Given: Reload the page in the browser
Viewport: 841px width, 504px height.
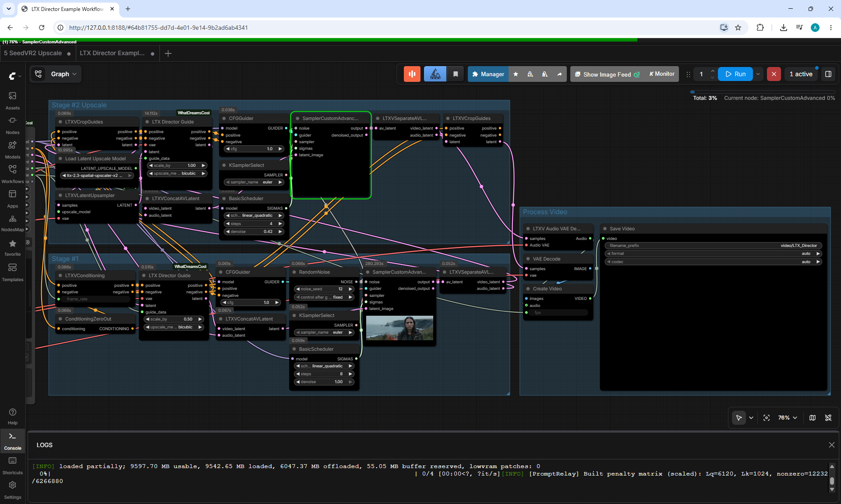Looking at the screenshot, I should click(42, 28).
